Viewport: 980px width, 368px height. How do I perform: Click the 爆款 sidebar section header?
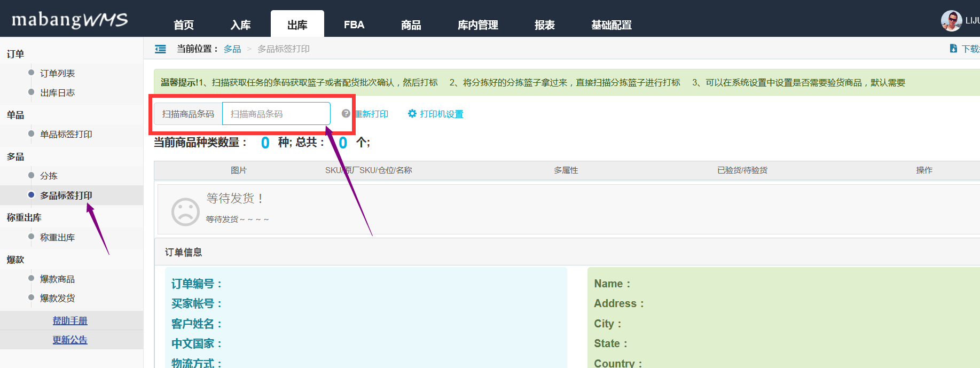[x=15, y=260]
